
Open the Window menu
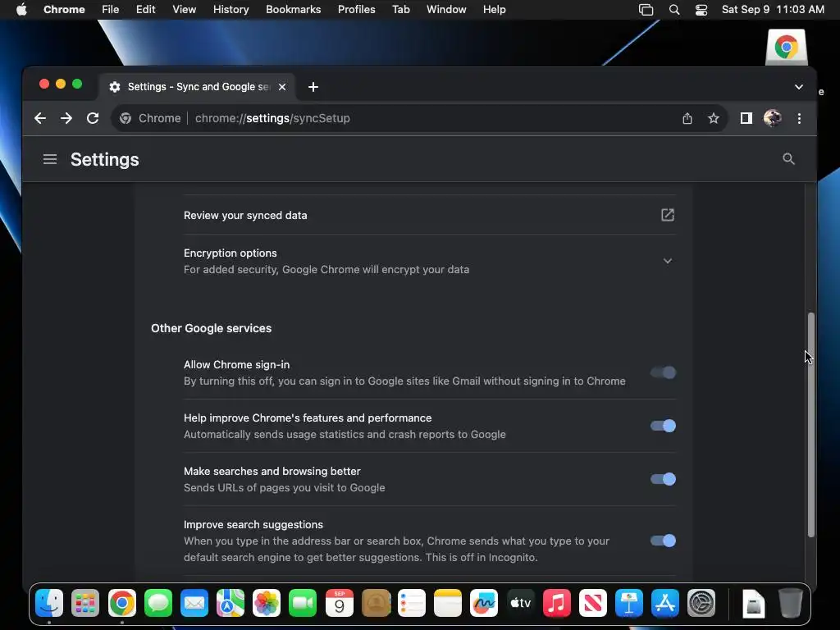point(446,9)
